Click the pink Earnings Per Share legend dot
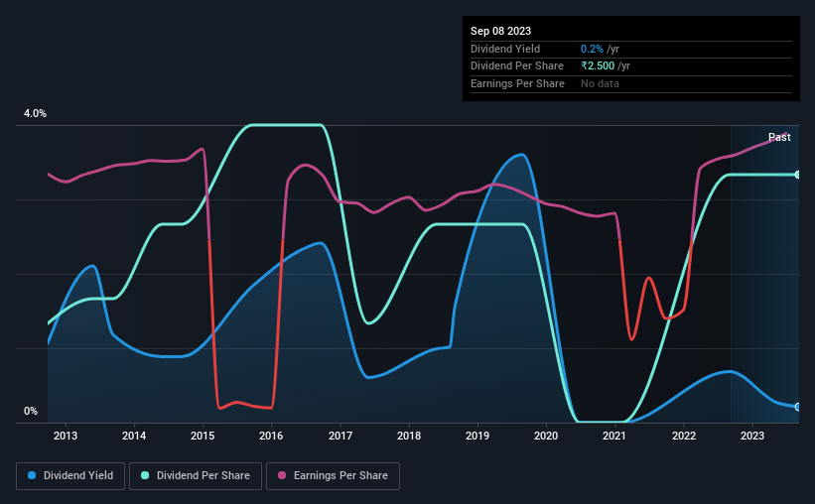The height and width of the screenshot is (504, 815). pos(282,475)
